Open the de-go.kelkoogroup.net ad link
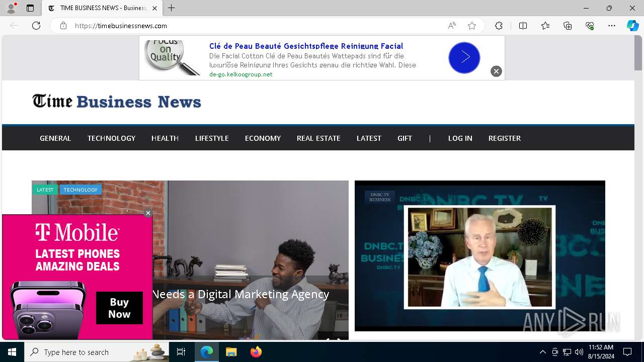 pyautogui.click(x=240, y=74)
